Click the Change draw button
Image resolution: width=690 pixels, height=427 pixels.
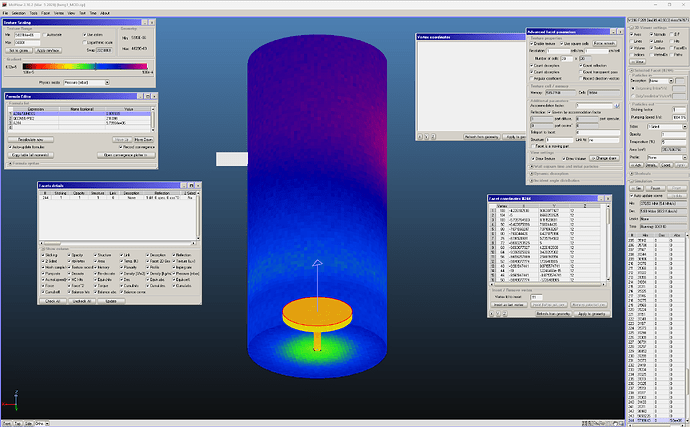point(604,158)
